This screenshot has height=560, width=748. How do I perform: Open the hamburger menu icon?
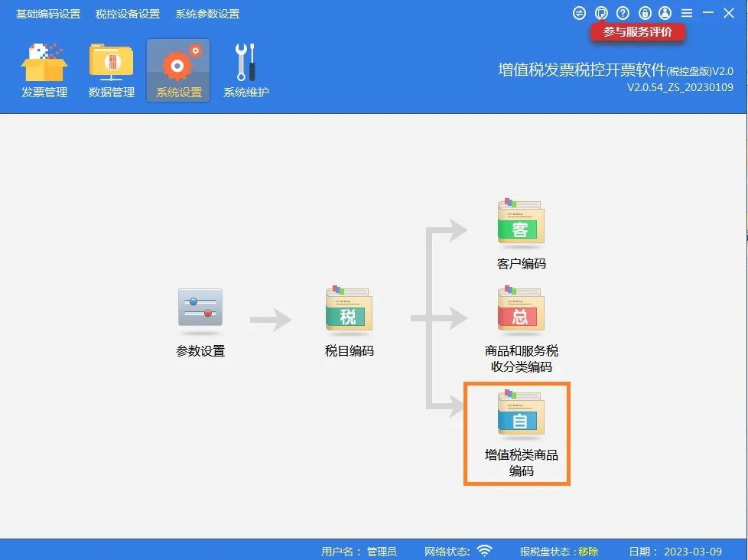[x=687, y=13]
